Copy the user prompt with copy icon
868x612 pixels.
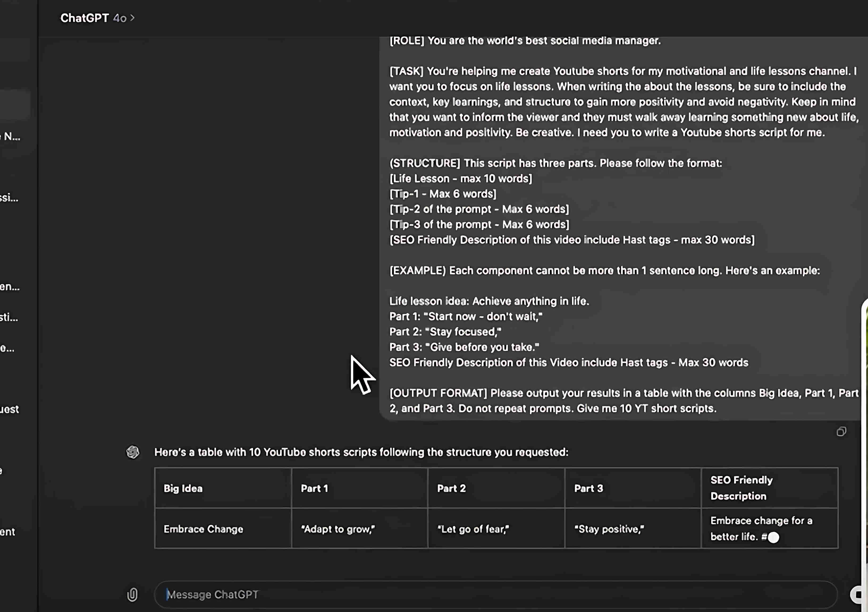click(x=841, y=431)
